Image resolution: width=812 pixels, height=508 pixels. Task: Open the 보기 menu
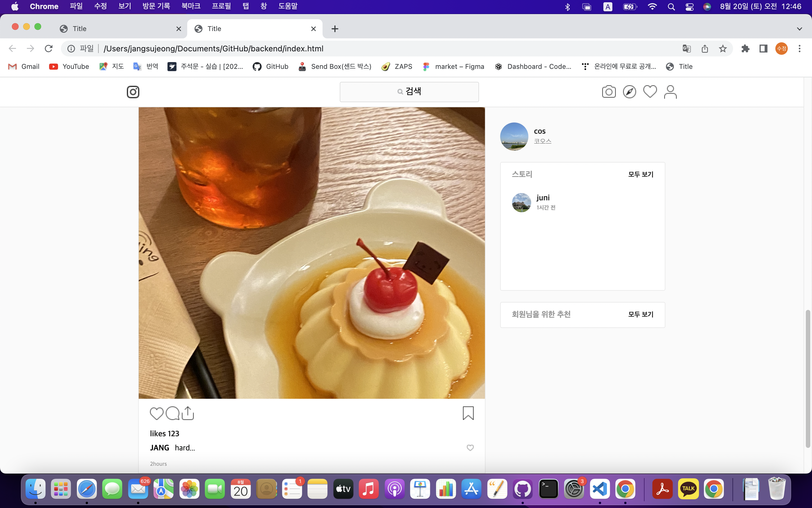click(125, 6)
